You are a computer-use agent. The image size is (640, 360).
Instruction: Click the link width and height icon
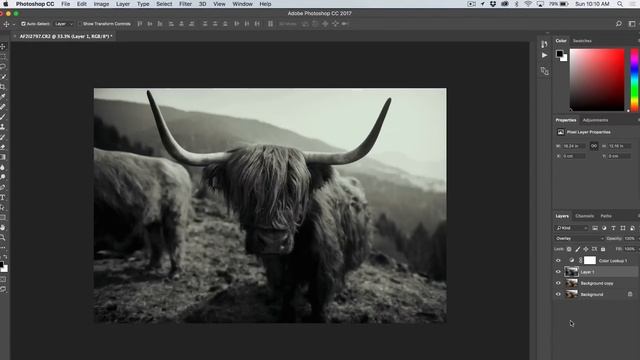[594, 146]
